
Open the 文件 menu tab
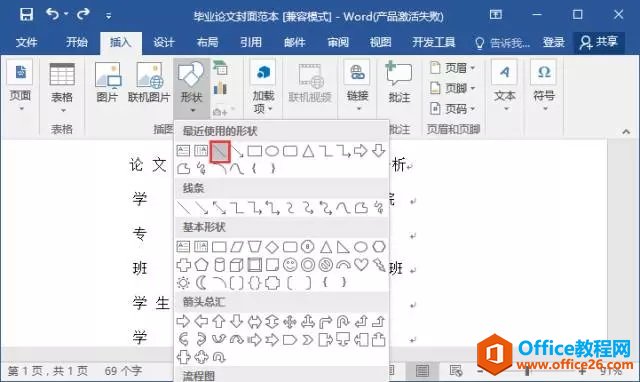tap(27, 42)
